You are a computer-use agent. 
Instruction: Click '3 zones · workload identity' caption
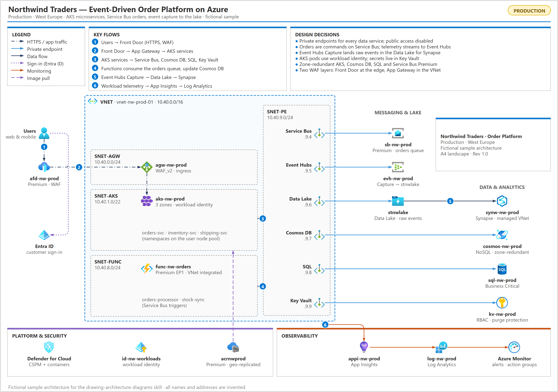coord(184,205)
